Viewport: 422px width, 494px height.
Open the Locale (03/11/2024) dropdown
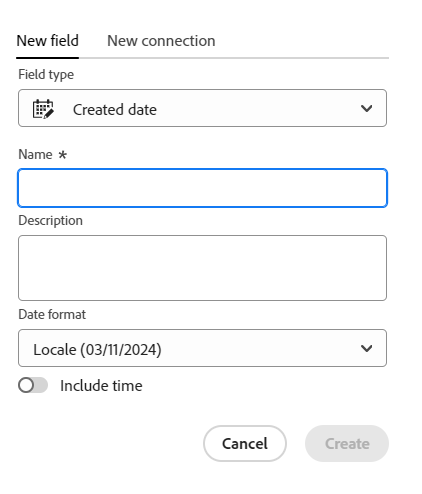pos(202,348)
